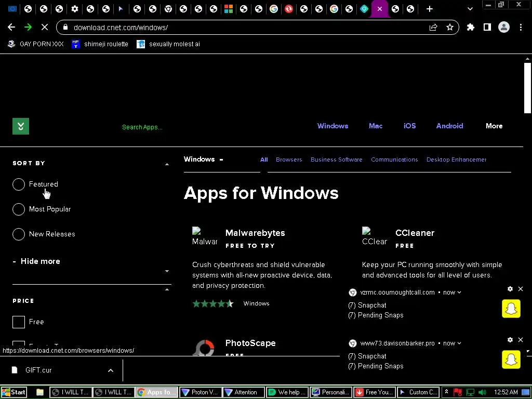The image size is (532, 399).
Task: Click the Malwarebytes star rating
Action: pyautogui.click(x=212, y=303)
